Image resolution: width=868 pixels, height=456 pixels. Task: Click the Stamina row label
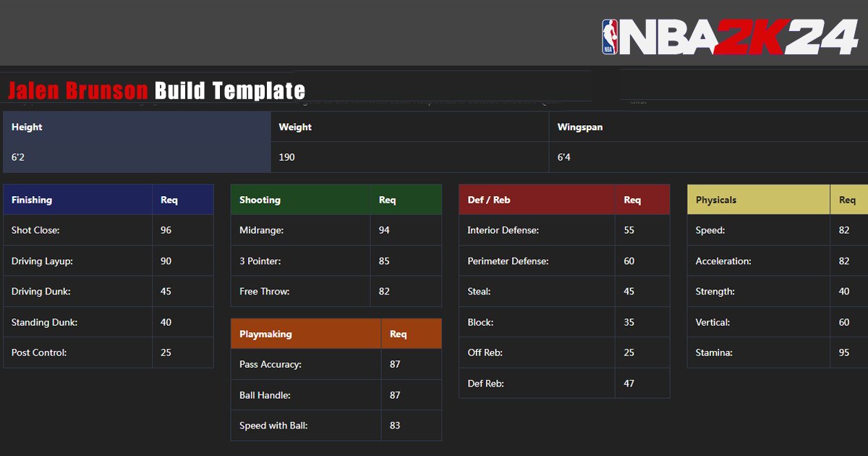pyautogui.click(x=715, y=352)
